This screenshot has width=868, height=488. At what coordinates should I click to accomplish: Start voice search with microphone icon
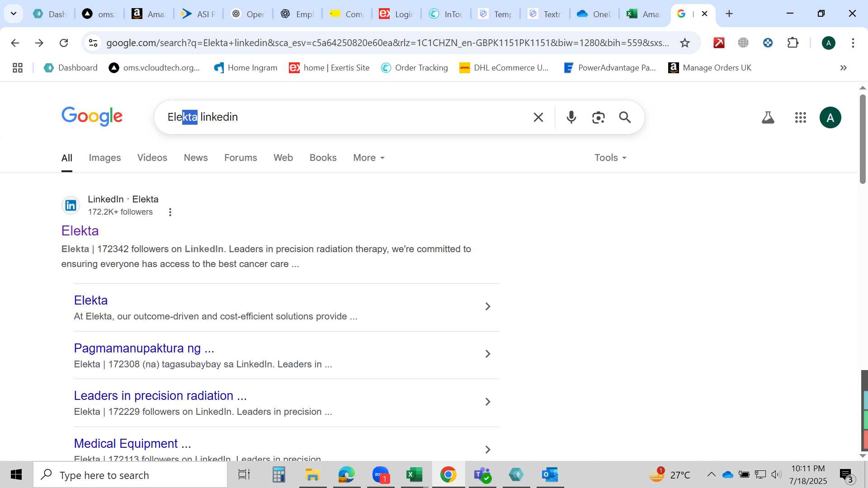tap(571, 117)
